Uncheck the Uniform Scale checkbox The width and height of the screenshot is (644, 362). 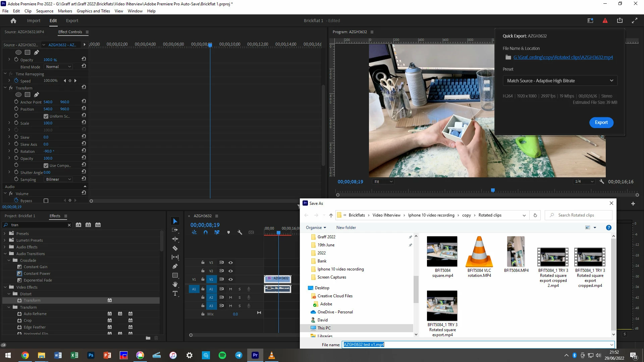46,116
